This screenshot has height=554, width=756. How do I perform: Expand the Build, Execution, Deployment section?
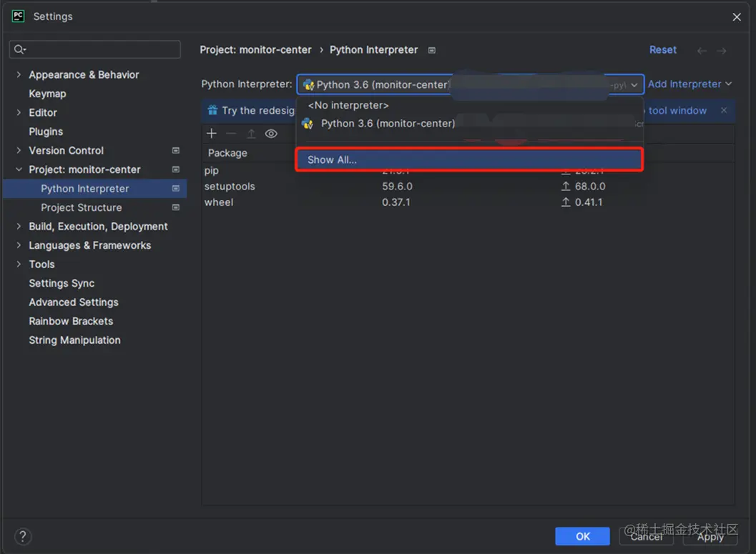point(19,227)
